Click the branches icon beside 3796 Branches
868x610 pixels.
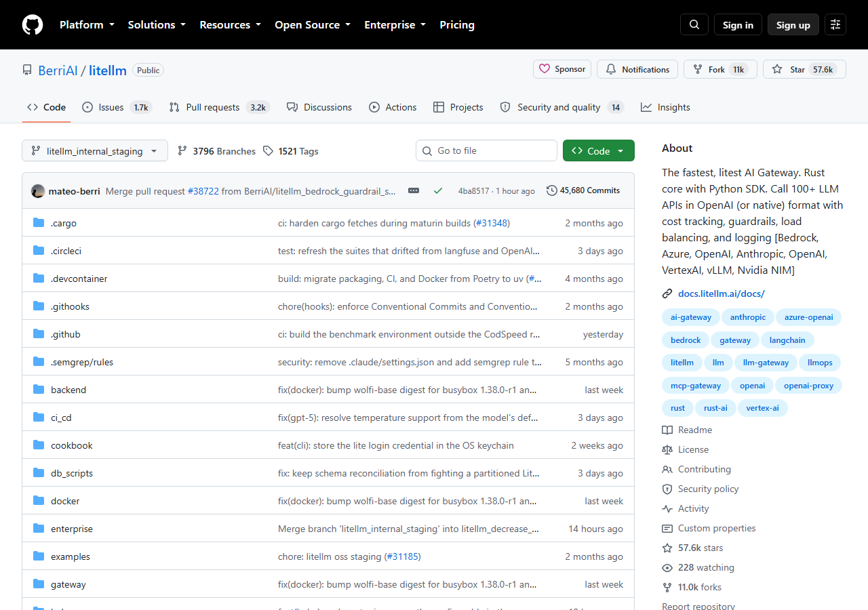[182, 150]
